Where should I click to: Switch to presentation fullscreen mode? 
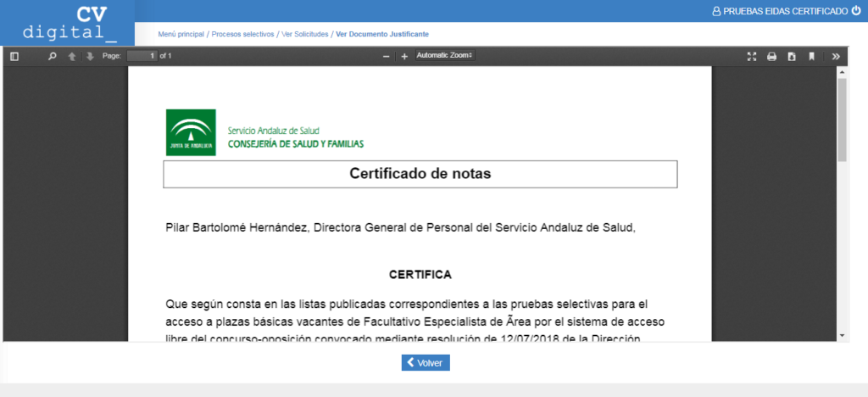(751, 56)
